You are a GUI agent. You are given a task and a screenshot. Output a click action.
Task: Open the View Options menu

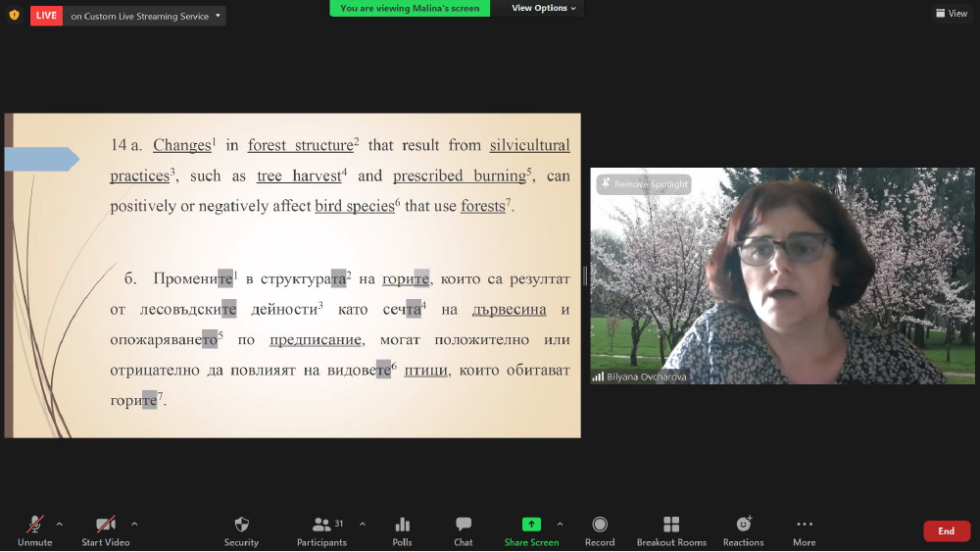tap(544, 8)
